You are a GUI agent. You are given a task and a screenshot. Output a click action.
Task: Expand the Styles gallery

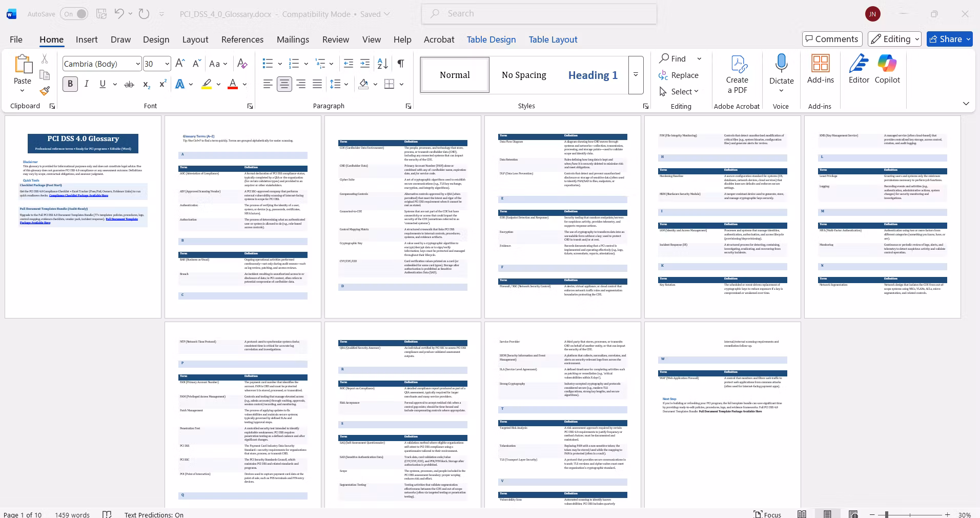click(x=636, y=75)
